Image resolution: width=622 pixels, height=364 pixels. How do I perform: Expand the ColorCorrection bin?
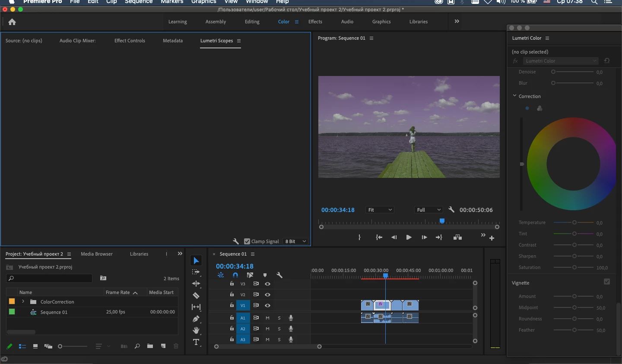(23, 301)
